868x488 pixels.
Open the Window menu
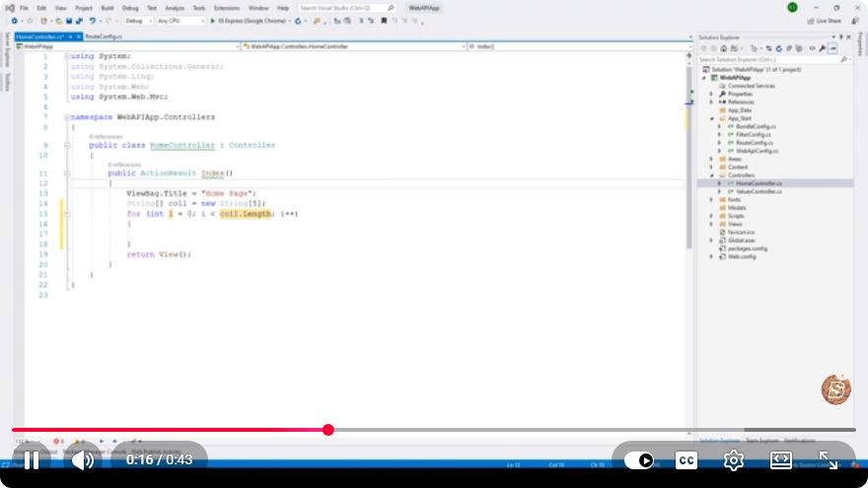pyautogui.click(x=258, y=8)
